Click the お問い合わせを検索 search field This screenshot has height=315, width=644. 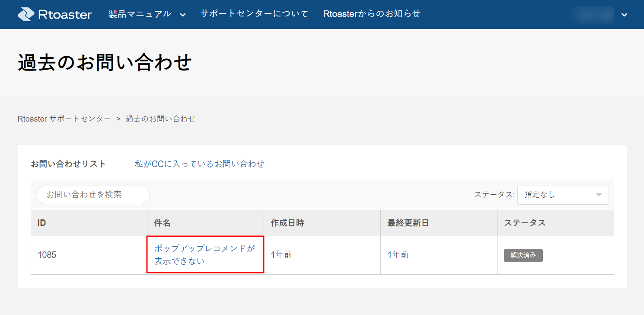click(x=93, y=195)
